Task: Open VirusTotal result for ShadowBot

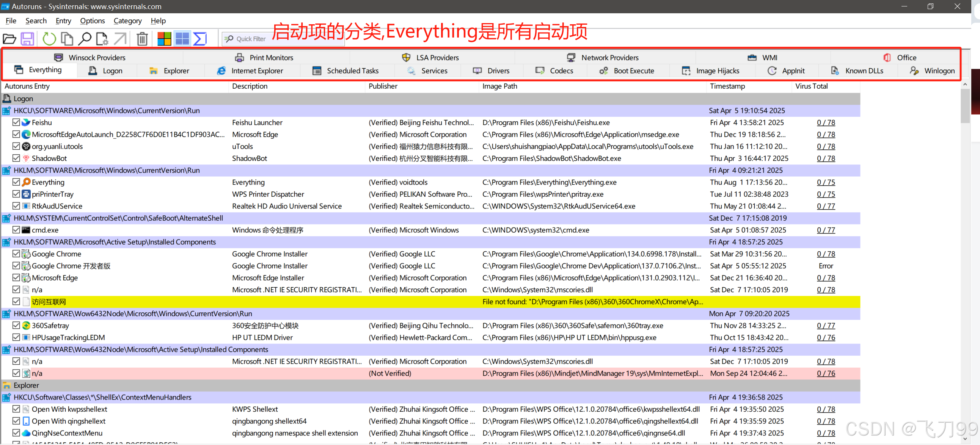Action: pos(826,158)
